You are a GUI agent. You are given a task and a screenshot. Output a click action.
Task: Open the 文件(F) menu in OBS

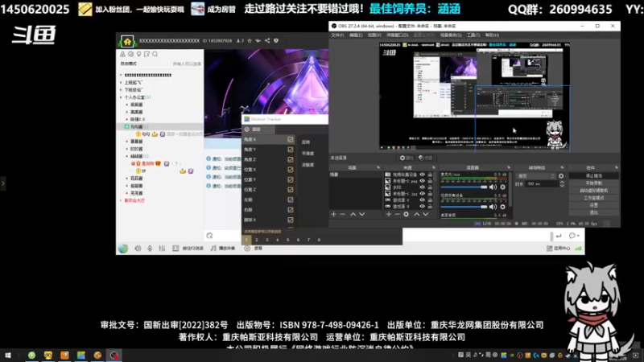click(337, 35)
